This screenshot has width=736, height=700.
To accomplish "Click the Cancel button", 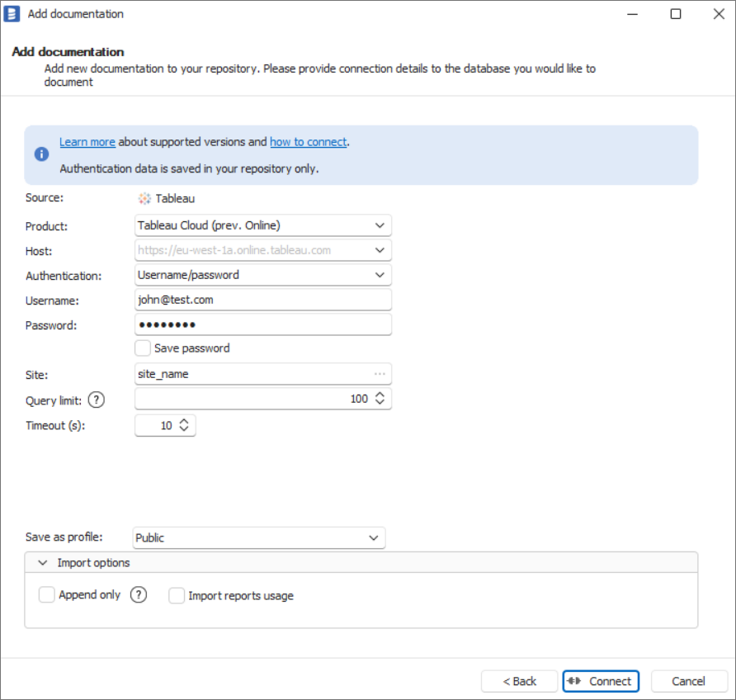I will click(689, 681).
